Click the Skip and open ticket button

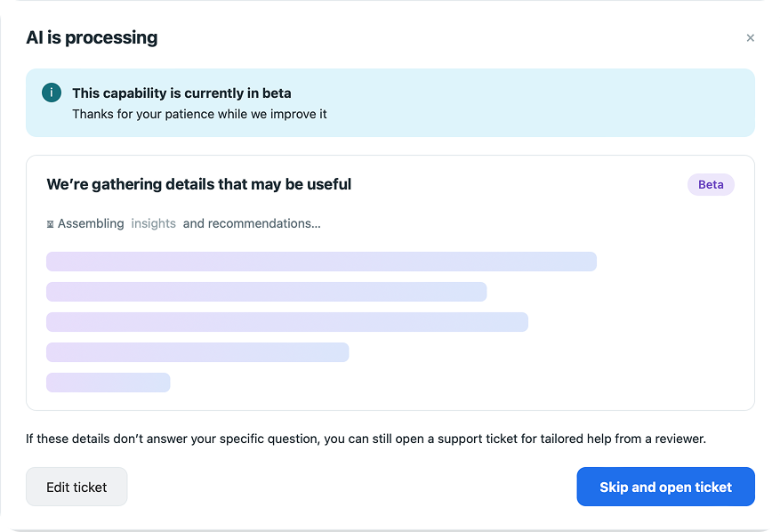[x=665, y=487]
